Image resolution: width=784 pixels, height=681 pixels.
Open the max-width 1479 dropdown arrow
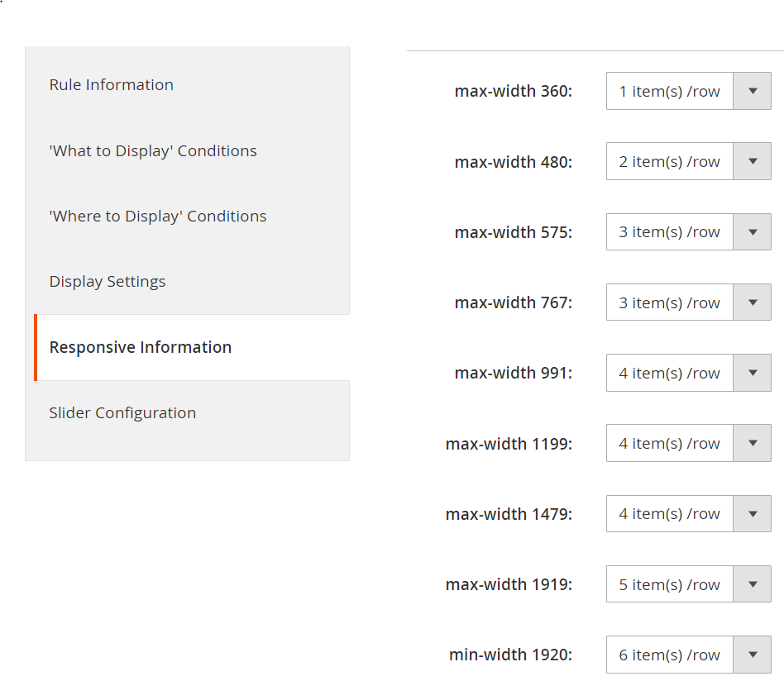(753, 514)
